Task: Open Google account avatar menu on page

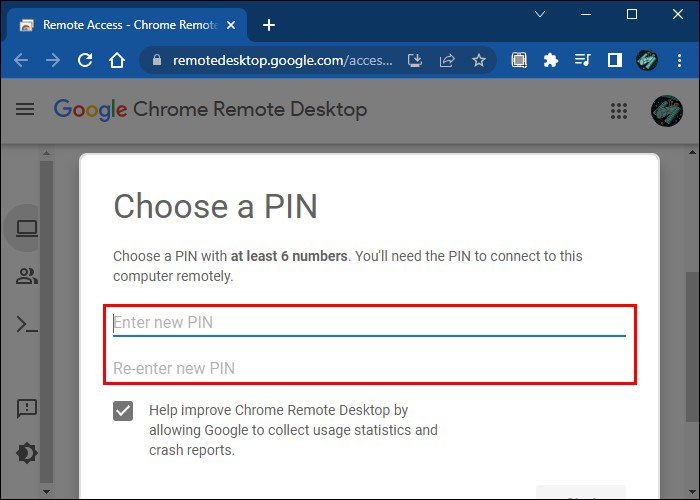Action: tap(666, 110)
